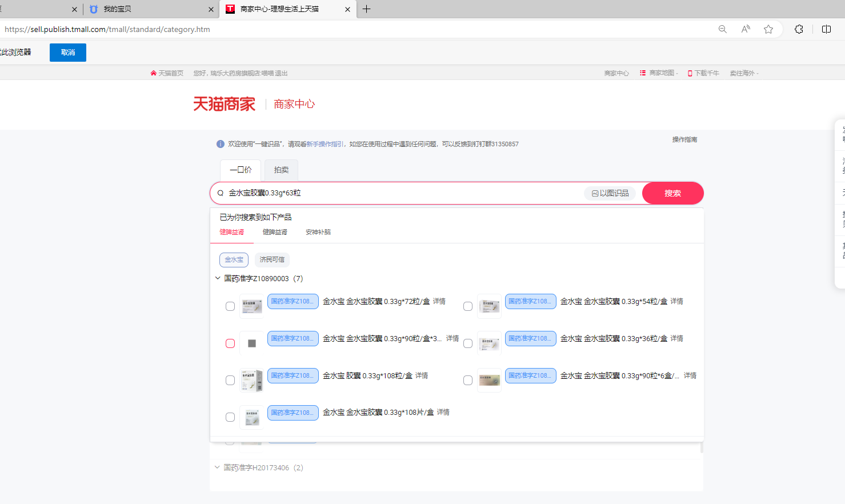Image resolution: width=845 pixels, height=504 pixels.
Task: Click the browser zoom magnifier icon
Action: (x=722, y=29)
